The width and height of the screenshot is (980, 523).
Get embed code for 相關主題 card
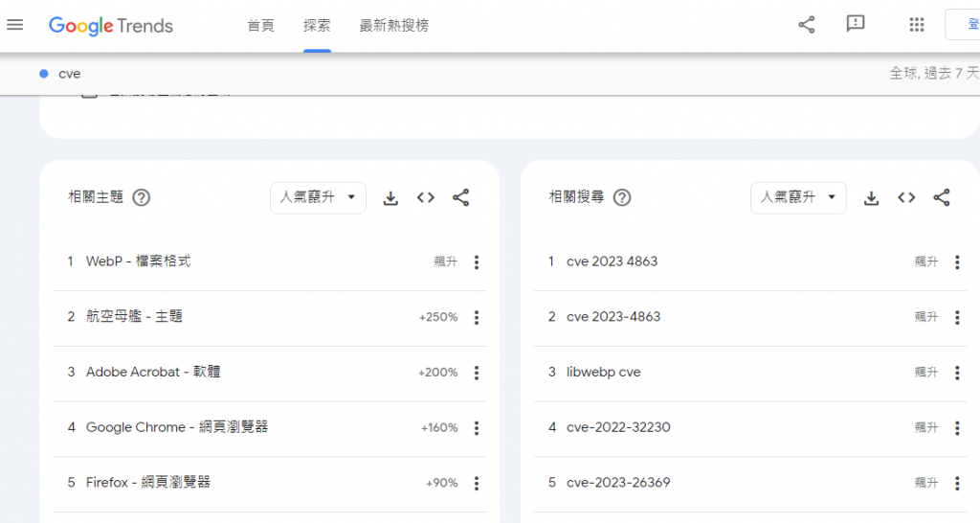pyautogui.click(x=426, y=197)
